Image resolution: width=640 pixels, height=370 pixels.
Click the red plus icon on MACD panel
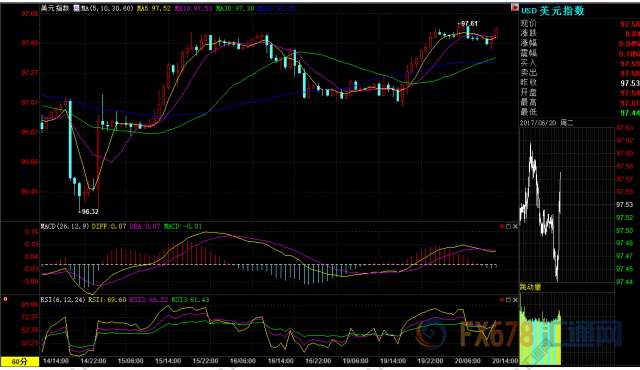[502, 226]
